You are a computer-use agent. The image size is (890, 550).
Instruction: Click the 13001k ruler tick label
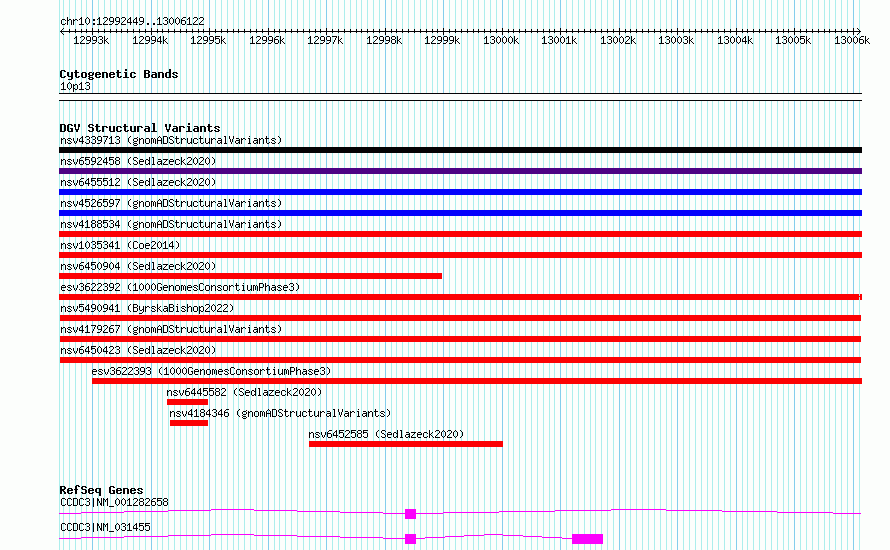coord(559,40)
